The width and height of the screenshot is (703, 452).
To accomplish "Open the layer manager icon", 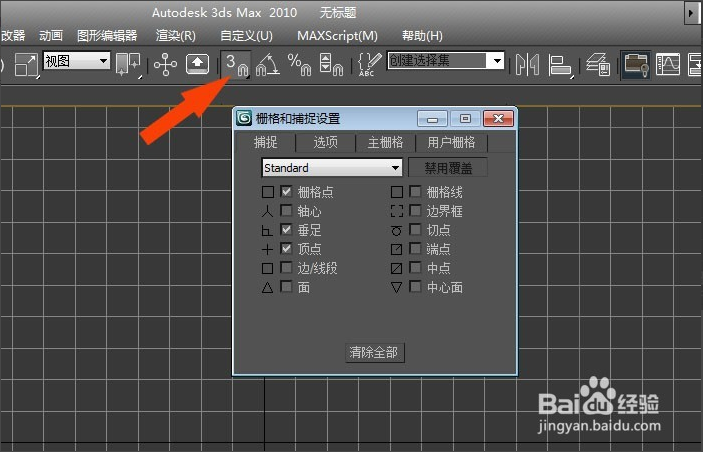I will pyautogui.click(x=599, y=64).
